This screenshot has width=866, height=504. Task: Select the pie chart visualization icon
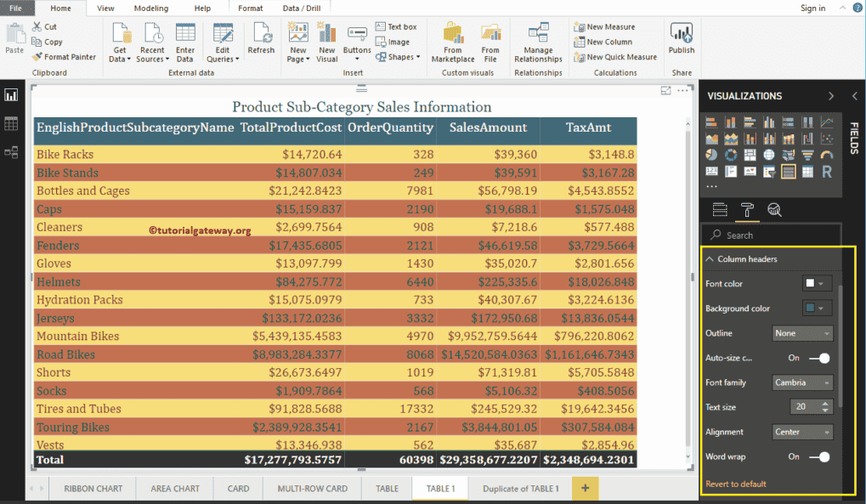click(x=710, y=154)
